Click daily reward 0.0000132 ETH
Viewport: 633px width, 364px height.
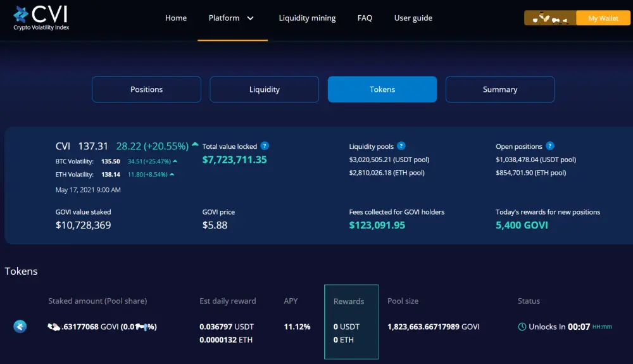coord(226,340)
